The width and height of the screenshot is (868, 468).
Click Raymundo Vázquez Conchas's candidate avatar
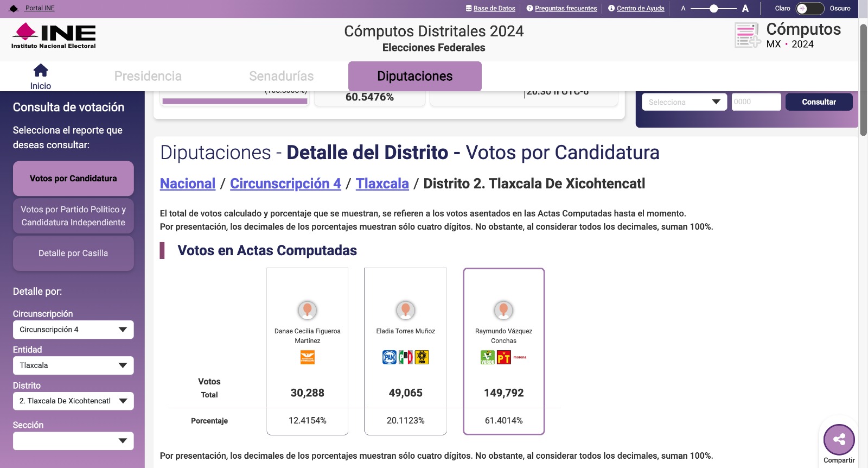pos(503,310)
